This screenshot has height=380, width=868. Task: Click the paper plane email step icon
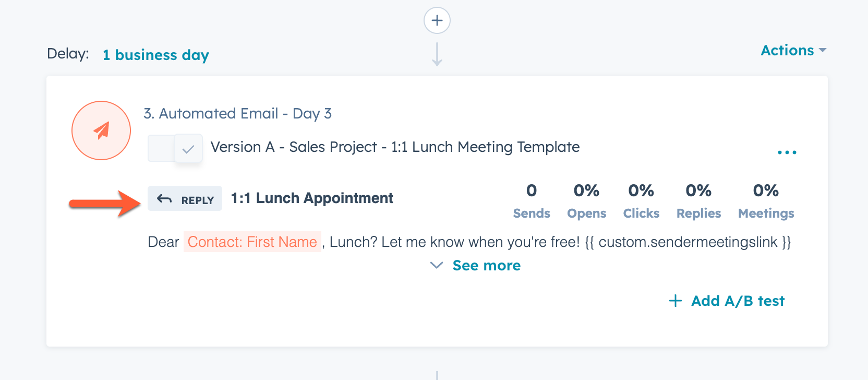pos(101,130)
